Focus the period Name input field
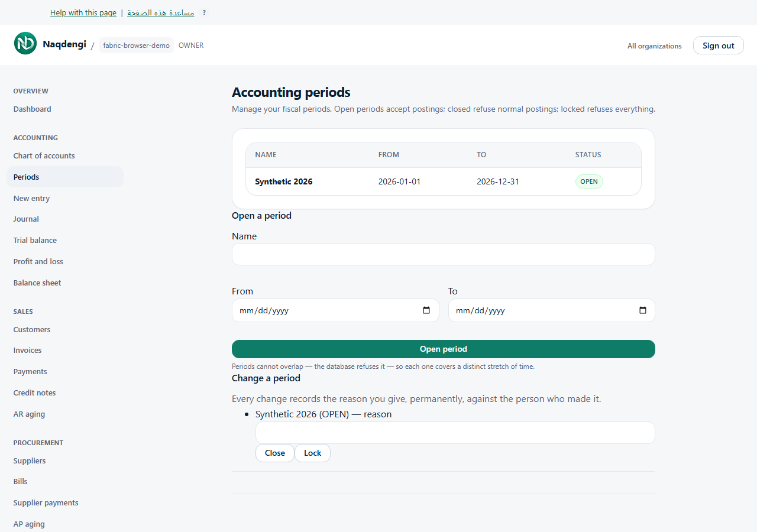 click(x=444, y=254)
